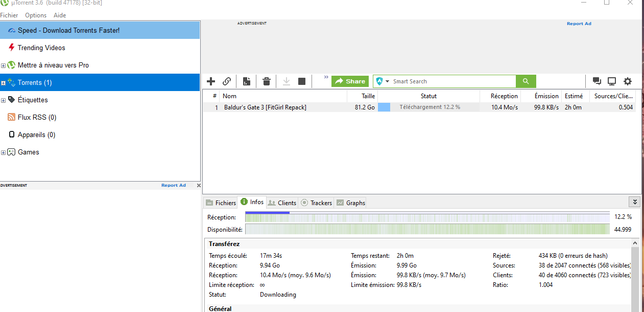Click the Add Torrent from URL link icon
This screenshot has width=644, height=312.
[x=227, y=81]
